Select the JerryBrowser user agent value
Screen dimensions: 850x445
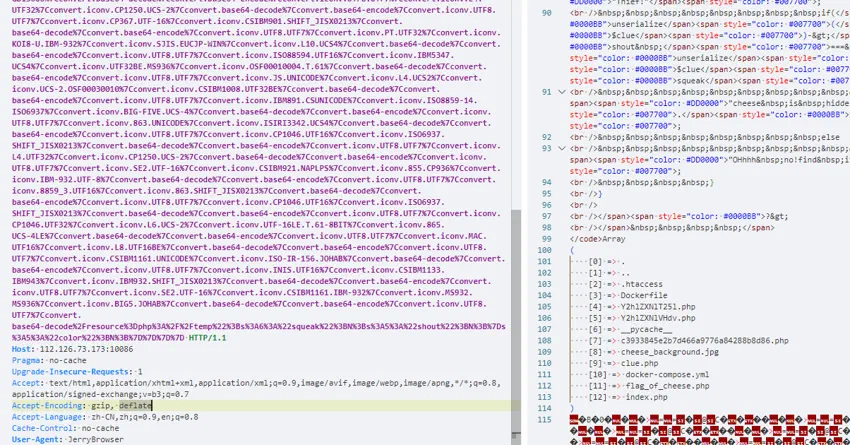pos(96,440)
